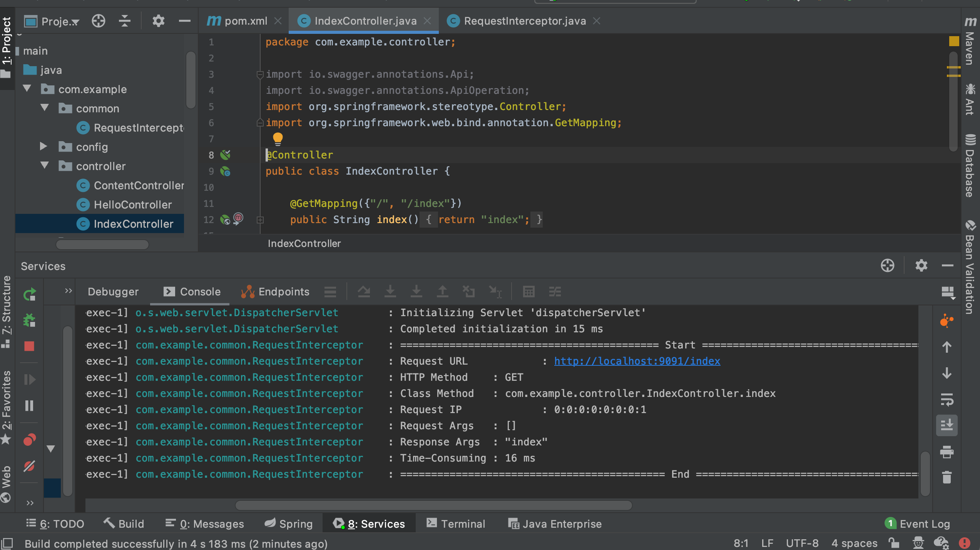Image resolution: width=980 pixels, height=550 pixels.
Task: Close the pom.xml tab
Action: [x=278, y=21]
